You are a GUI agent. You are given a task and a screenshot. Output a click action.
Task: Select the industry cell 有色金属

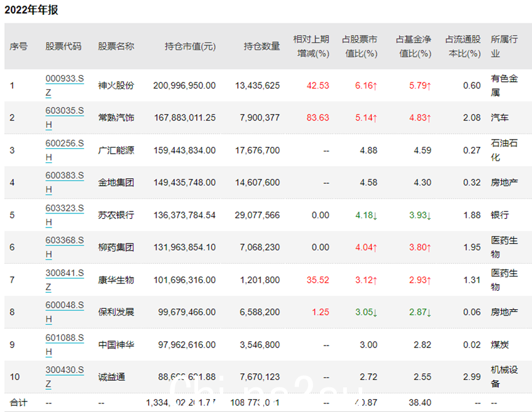pos(504,85)
